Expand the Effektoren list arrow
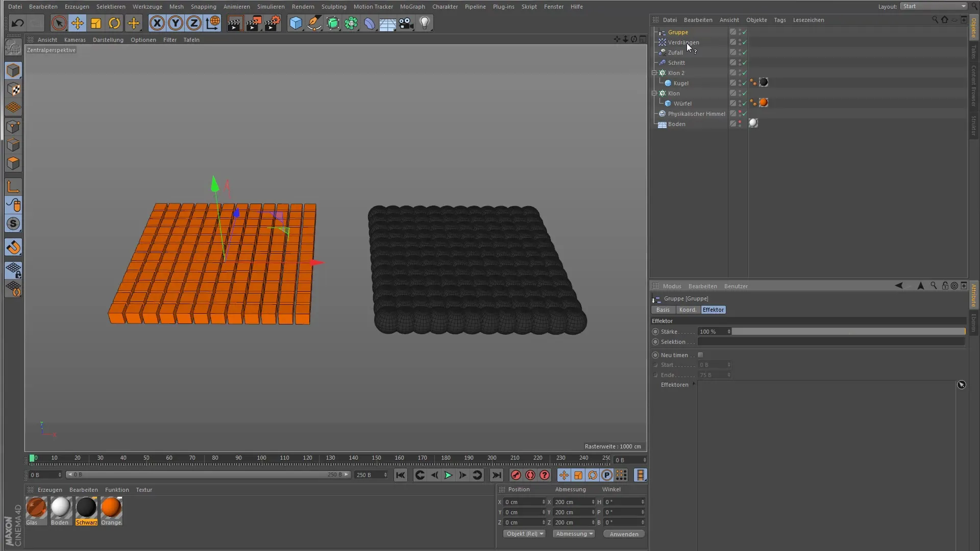 (x=694, y=384)
